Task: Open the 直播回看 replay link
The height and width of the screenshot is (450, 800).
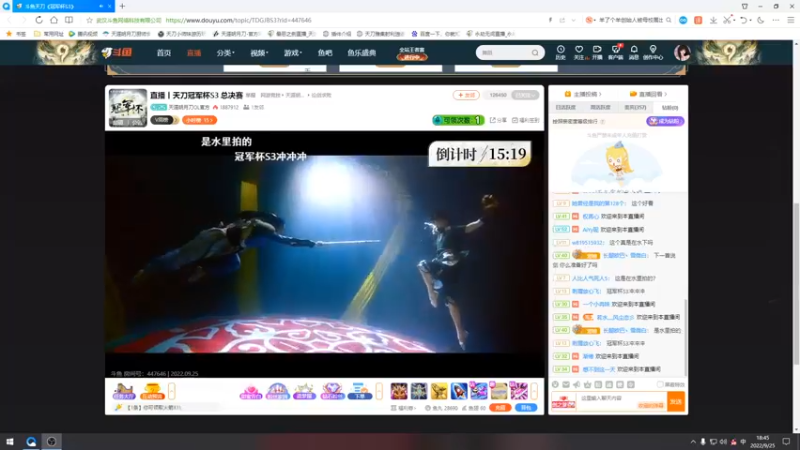Action: 648,94
